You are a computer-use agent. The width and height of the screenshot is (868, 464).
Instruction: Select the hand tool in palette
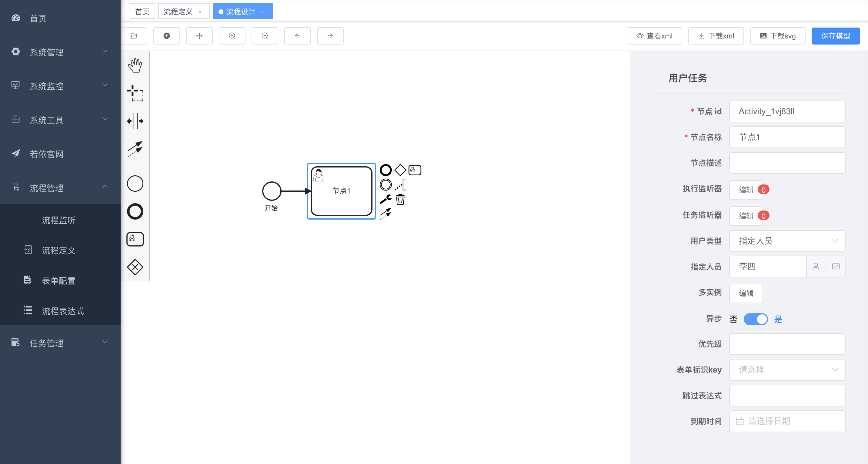[135, 65]
